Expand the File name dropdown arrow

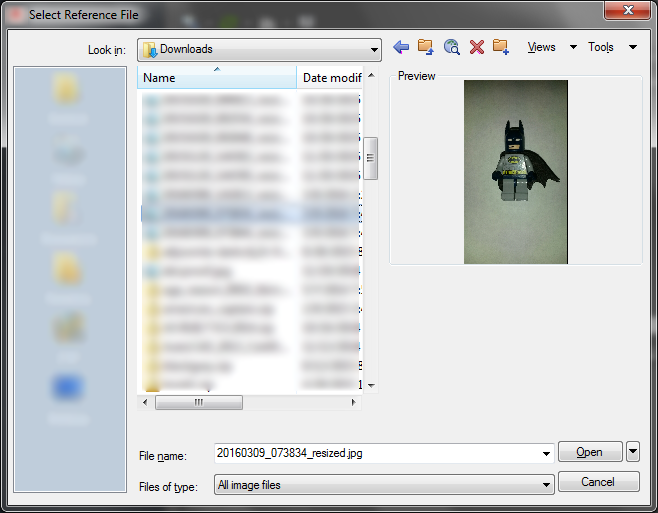pos(546,453)
